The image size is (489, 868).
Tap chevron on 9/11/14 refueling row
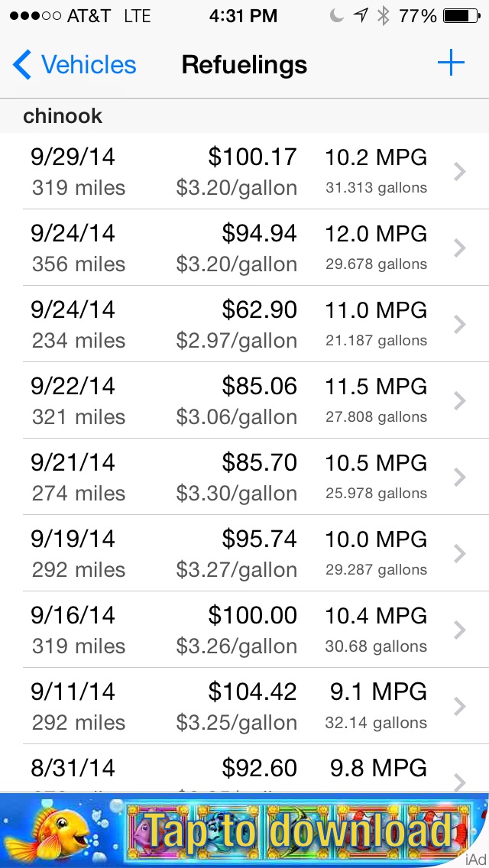tap(459, 707)
